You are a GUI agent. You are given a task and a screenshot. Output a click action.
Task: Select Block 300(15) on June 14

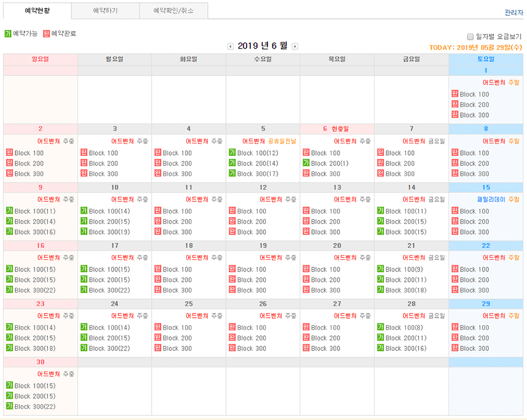[406, 232]
